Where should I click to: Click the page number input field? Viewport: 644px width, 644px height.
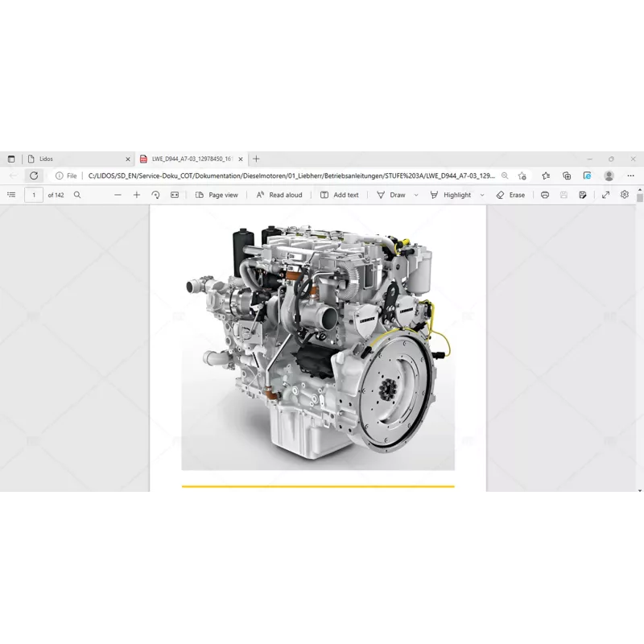(x=32, y=194)
